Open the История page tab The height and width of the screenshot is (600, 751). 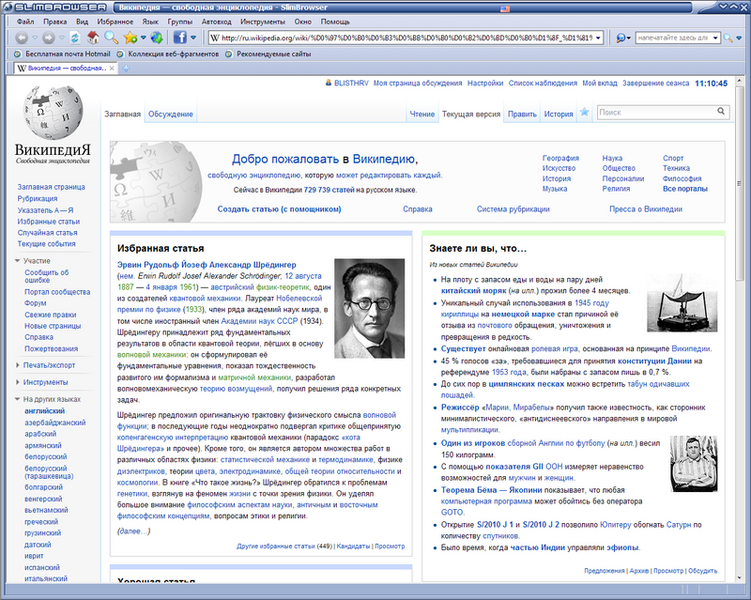pyautogui.click(x=558, y=114)
